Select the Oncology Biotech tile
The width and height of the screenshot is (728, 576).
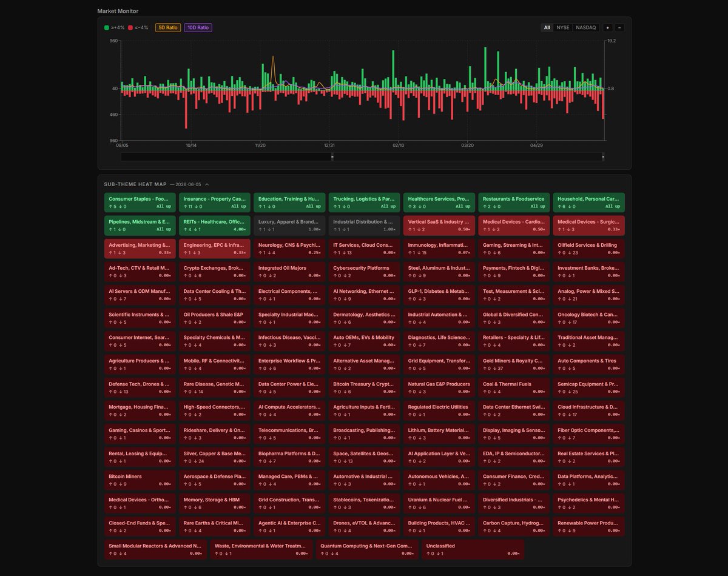click(588, 318)
